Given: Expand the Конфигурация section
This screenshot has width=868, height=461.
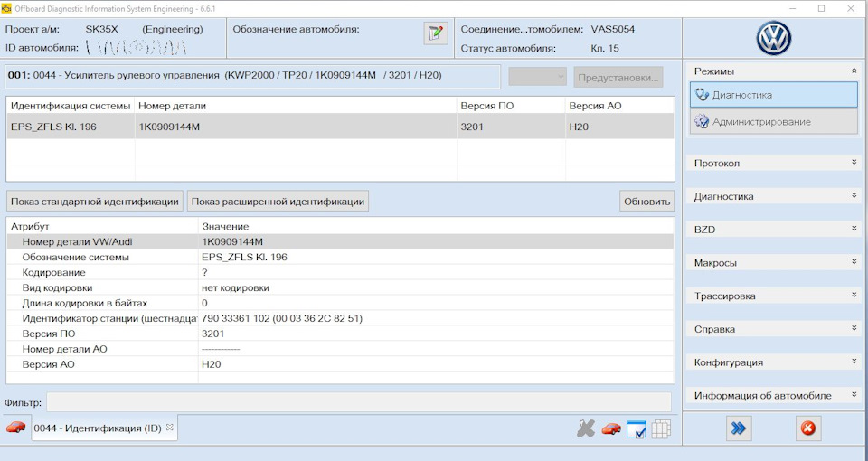Looking at the screenshot, I should pos(854,362).
